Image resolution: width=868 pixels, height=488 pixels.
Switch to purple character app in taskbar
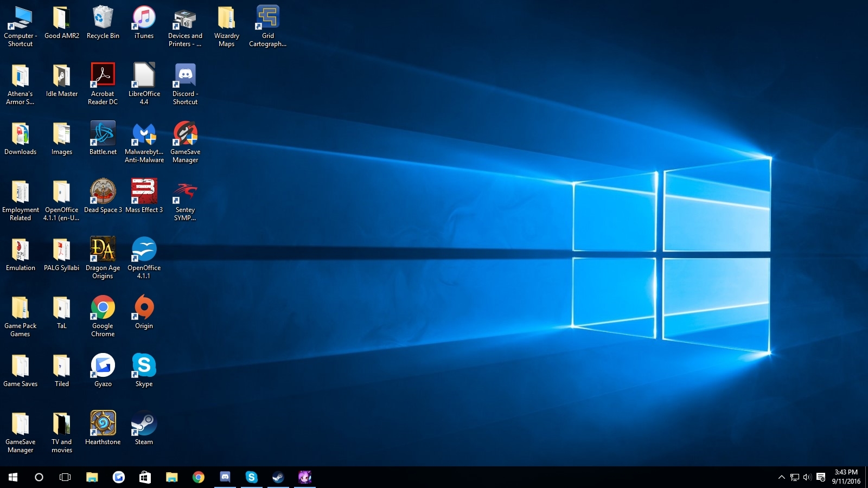pyautogui.click(x=305, y=477)
